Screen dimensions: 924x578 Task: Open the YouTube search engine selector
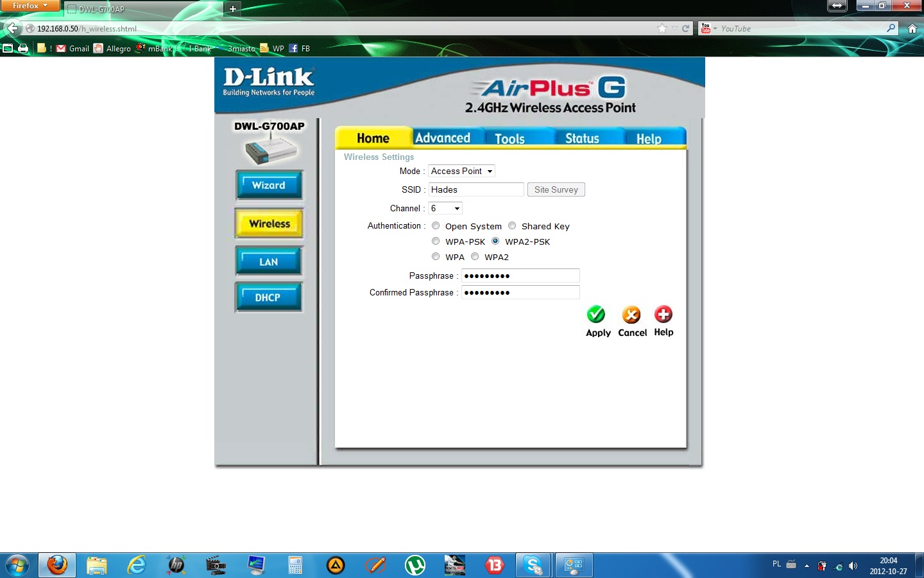(x=708, y=28)
